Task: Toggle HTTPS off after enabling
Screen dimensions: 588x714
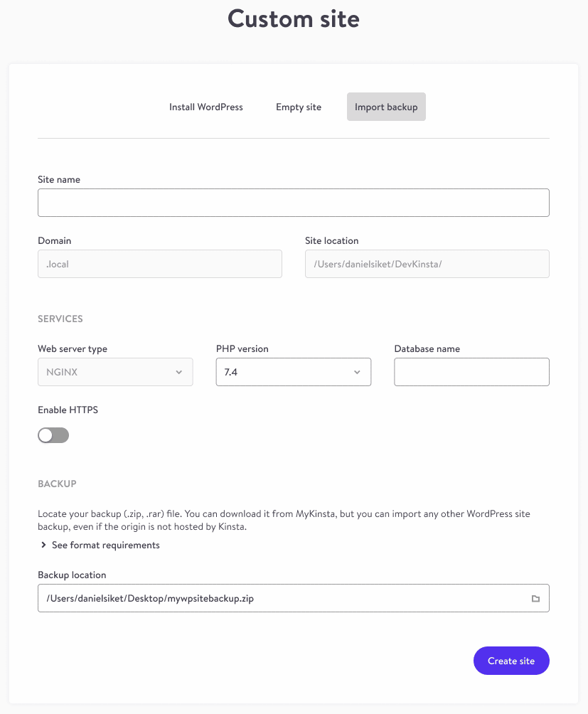Action: [x=53, y=435]
